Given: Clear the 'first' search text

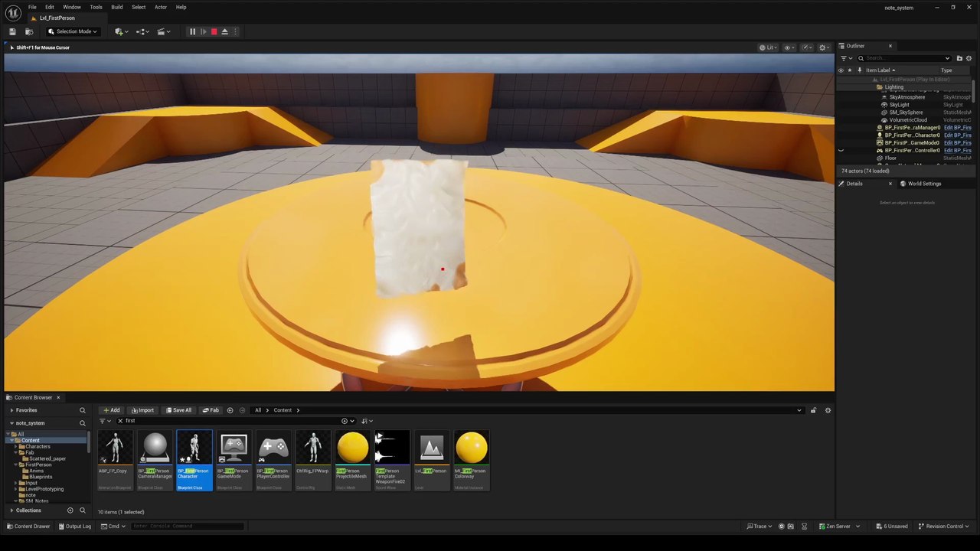Looking at the screenshot, I should tap(120, 421).
